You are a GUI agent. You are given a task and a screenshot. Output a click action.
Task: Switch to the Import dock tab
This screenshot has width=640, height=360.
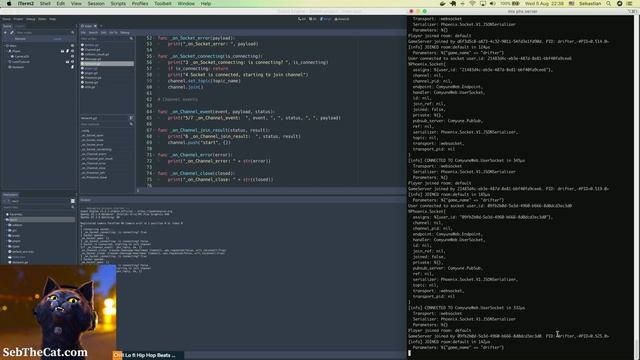[x=20, y=26]
